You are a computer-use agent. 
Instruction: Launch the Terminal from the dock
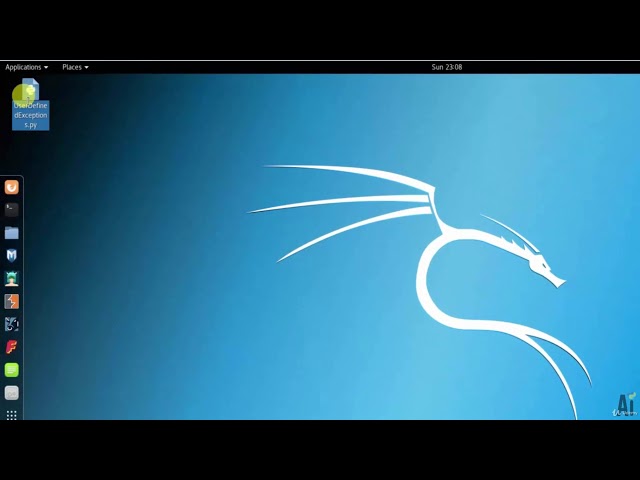pyautogui.click(x=11, y=210)
